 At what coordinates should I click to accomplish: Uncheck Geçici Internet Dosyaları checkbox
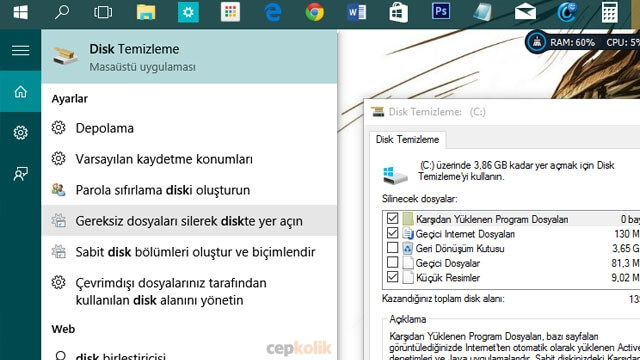392,233
